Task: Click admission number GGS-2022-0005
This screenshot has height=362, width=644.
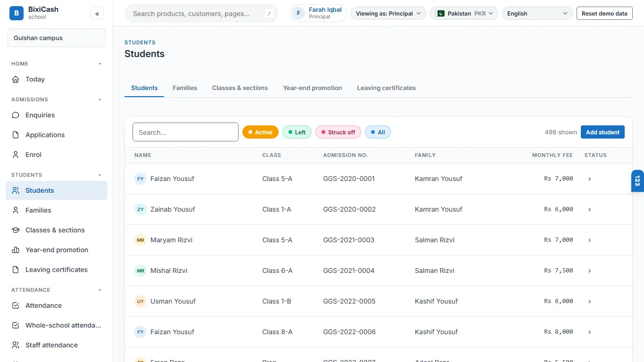Action: point(349,301)
